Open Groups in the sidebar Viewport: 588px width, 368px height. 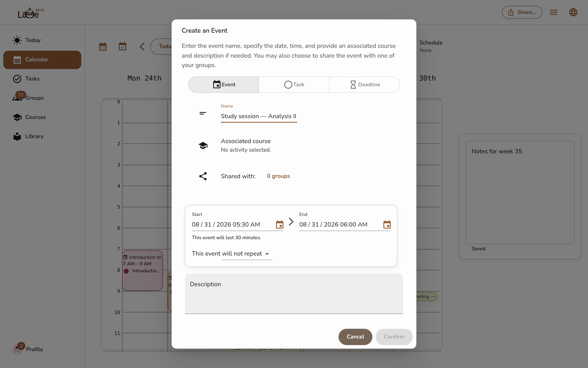click(42, 98)
